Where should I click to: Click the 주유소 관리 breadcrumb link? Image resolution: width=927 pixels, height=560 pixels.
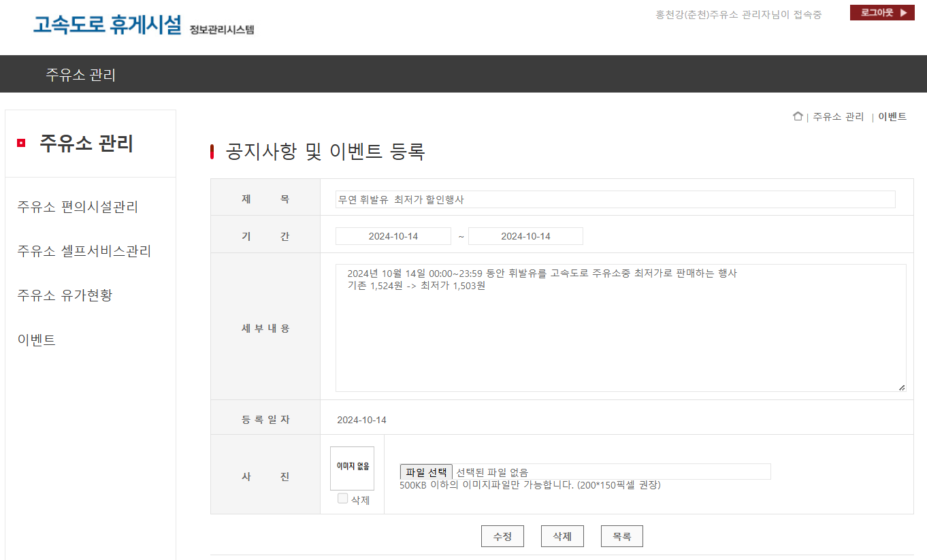tap(838, 117)
